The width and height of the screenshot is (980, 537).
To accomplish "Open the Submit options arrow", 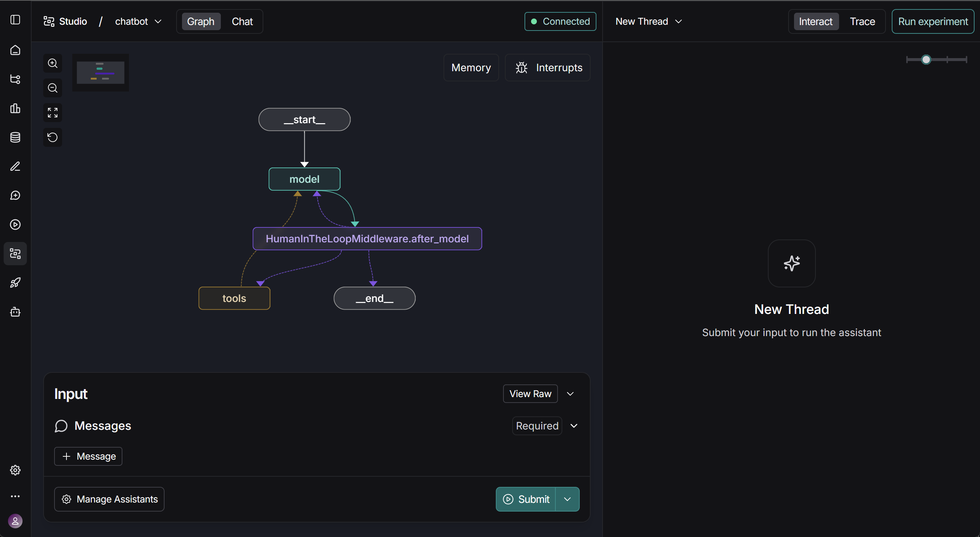I will (567, 499).
